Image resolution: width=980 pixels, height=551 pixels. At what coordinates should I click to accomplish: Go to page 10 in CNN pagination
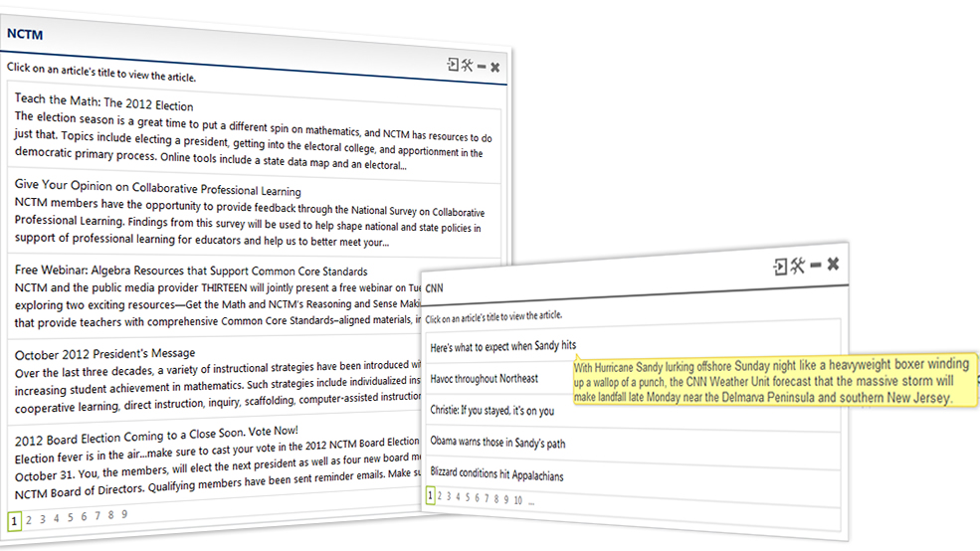[x=518, y=500]
